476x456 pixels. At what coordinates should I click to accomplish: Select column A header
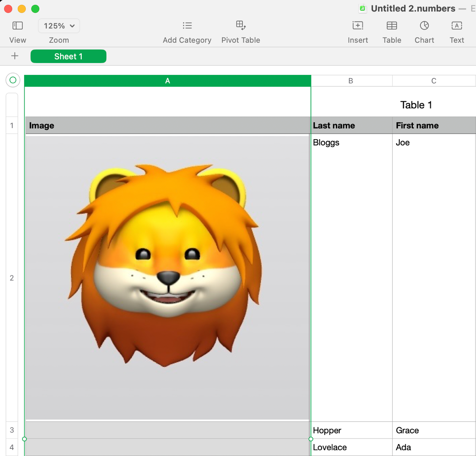167,81
